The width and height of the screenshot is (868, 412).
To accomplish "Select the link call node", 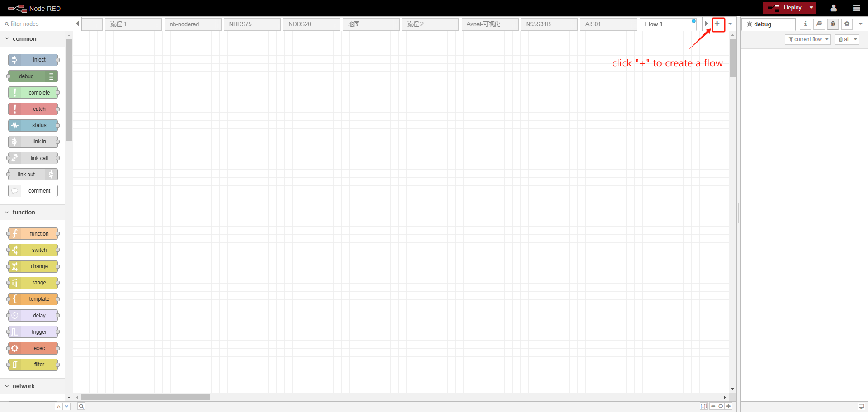I will coord(33,158).
